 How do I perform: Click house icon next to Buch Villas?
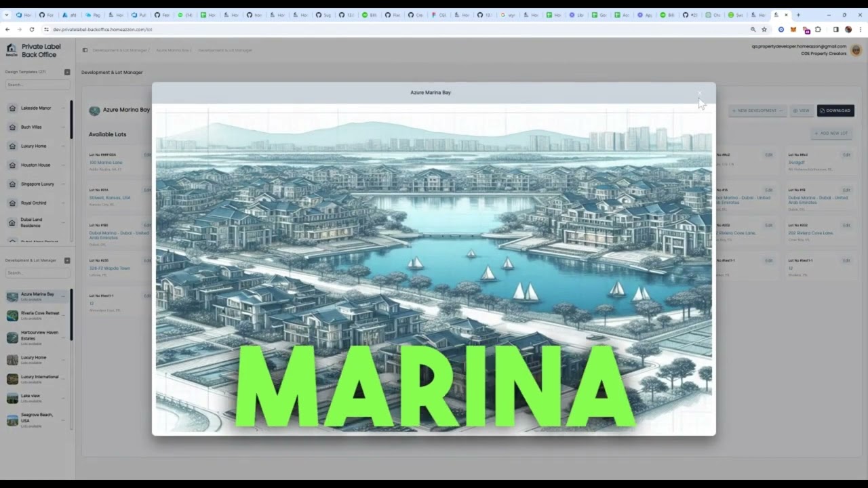12,127
